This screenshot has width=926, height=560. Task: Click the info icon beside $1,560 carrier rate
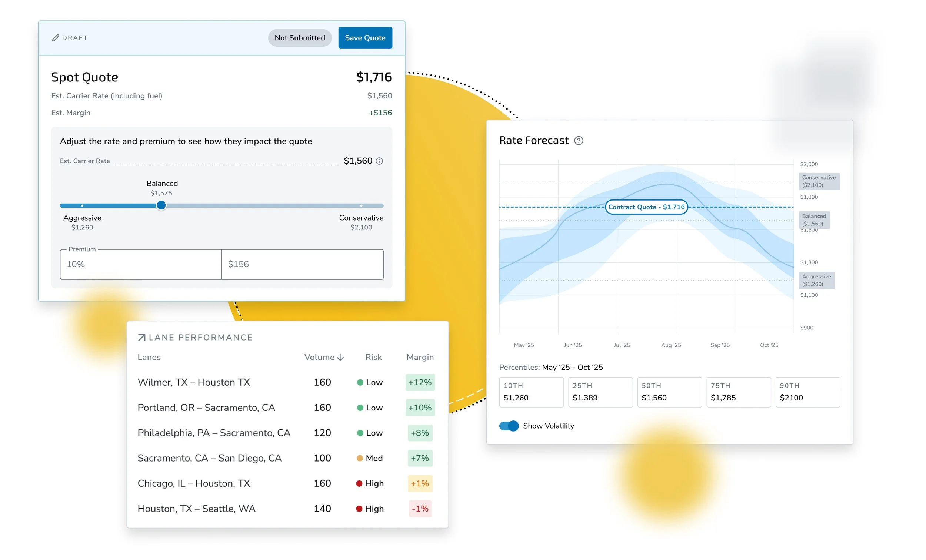pos(380,161)
